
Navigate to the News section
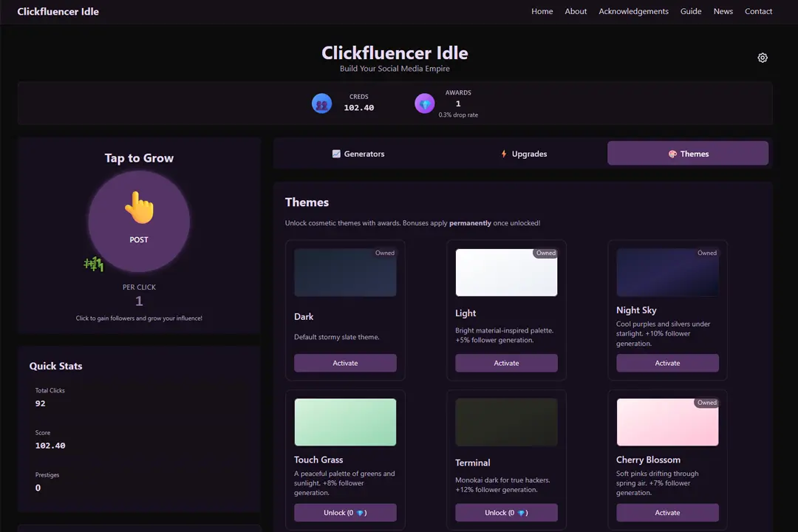(723, 11)
